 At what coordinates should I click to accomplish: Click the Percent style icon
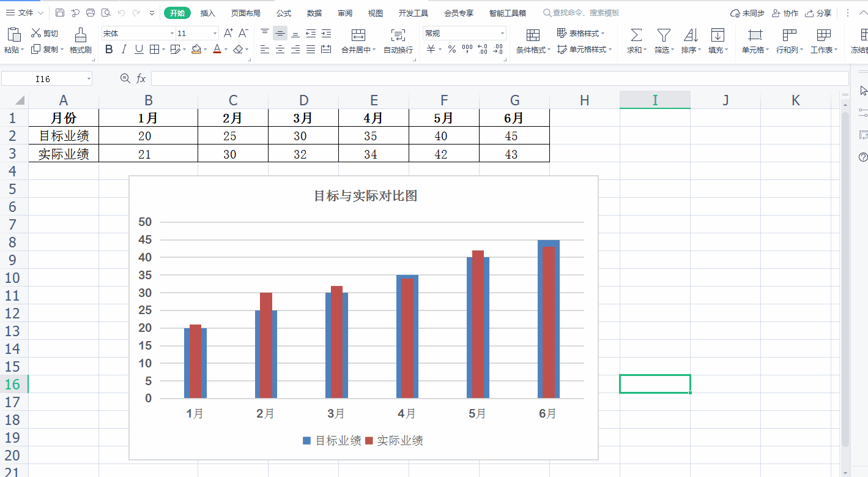452,49
